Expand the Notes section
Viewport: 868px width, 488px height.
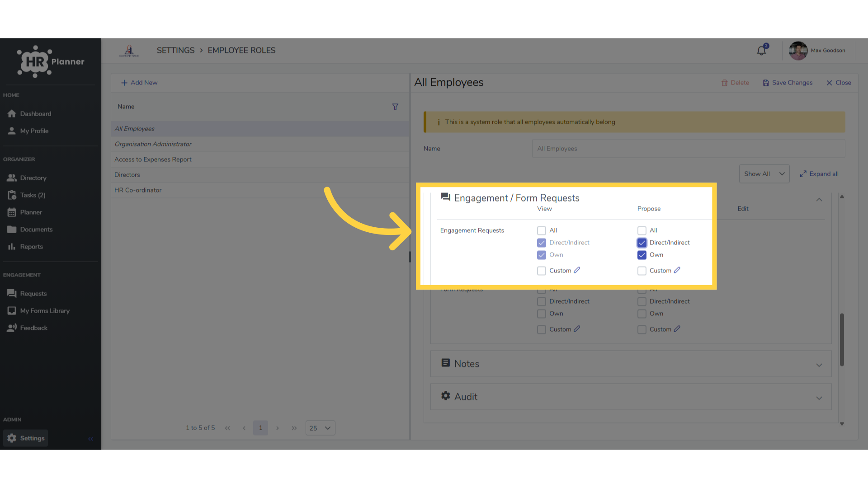(631, 364)
